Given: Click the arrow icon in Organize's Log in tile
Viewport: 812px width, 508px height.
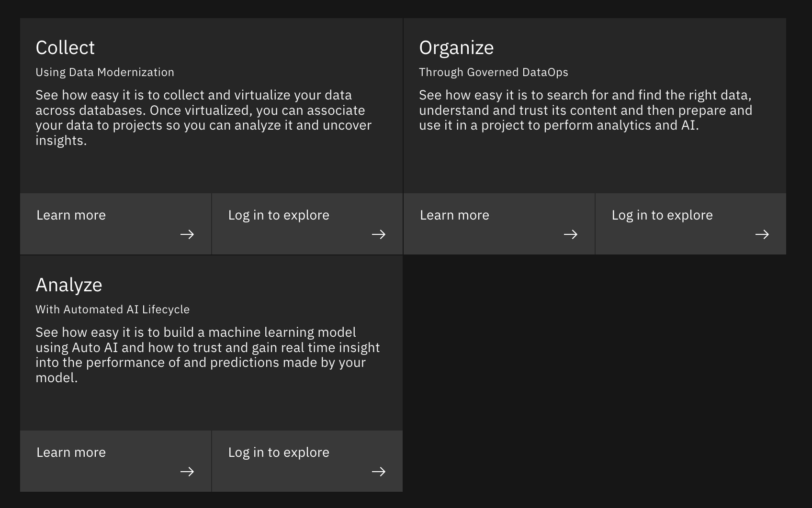Looking at the screenshot, I should click(x=762, y=234).
